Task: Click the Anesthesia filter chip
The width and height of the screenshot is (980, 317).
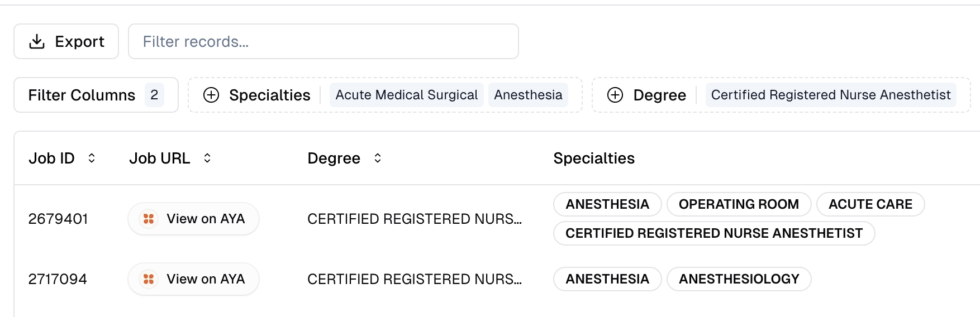Action: click(x=528, y=95)
